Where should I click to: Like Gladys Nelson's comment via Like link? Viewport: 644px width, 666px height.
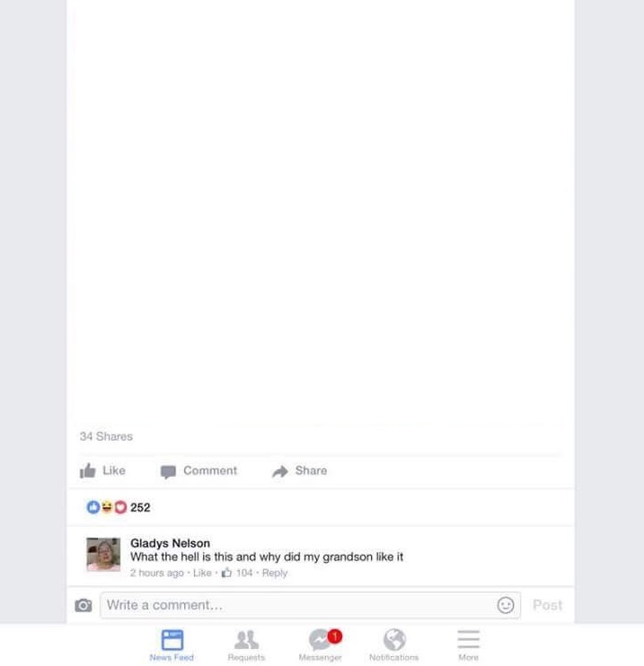202,573
